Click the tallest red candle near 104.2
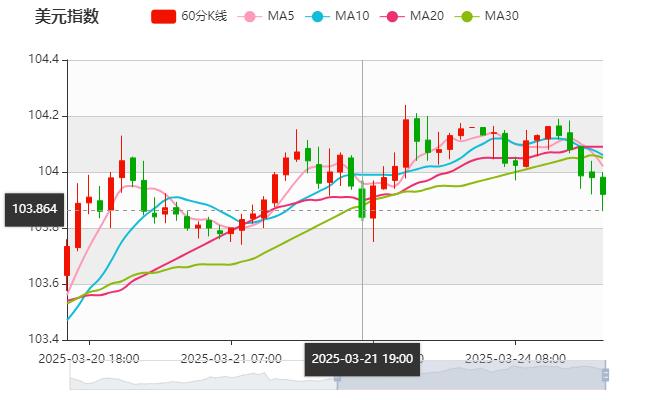This screenshot has height=400, width=670. [406, 141]
